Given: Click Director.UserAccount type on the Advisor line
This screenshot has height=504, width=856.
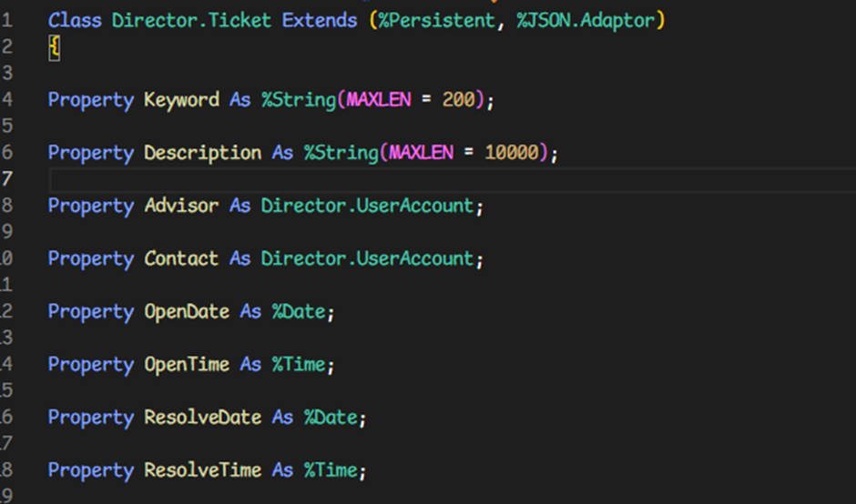Looking at the screenshot, I should point(367,206).
